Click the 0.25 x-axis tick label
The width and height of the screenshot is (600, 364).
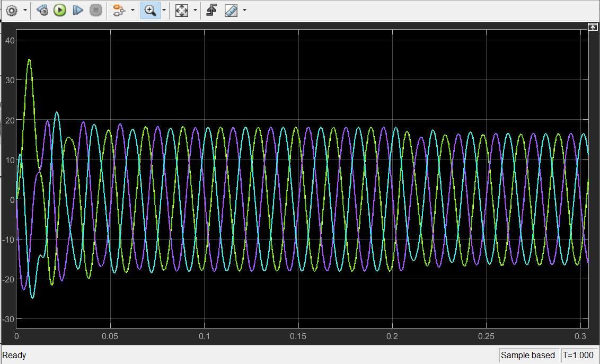[x=486, y=336]
